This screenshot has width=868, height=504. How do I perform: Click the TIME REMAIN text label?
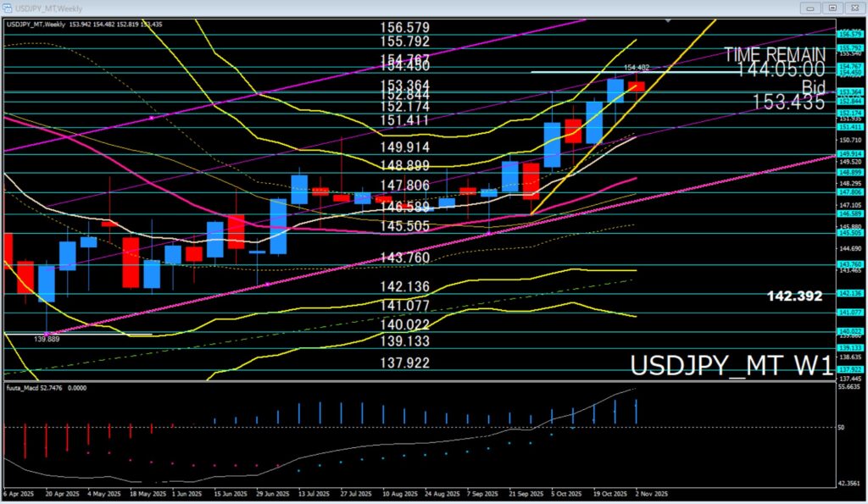click(x=774, y=55)
